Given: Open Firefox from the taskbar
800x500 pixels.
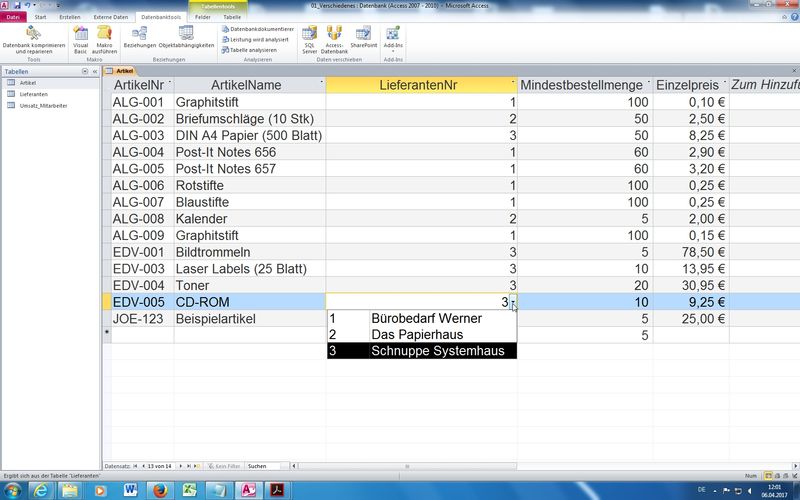Looking at the screenshot, I should (x=159, y=489).
